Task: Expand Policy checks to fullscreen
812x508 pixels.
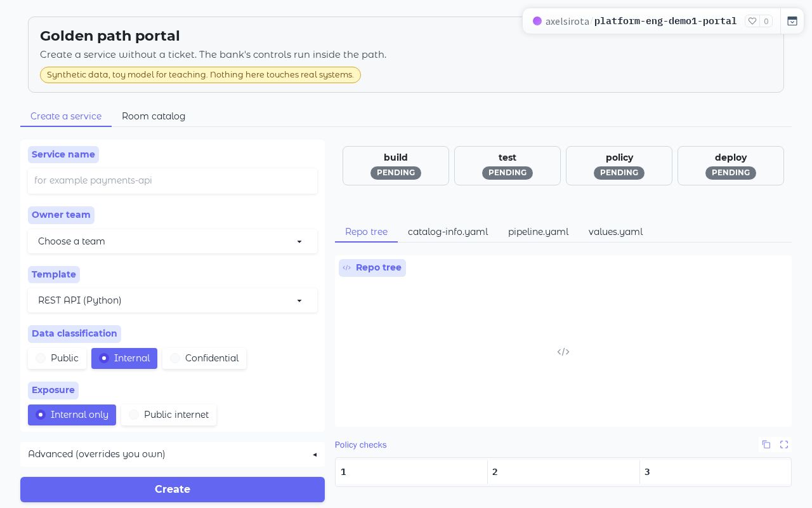Action: (784, 444)
